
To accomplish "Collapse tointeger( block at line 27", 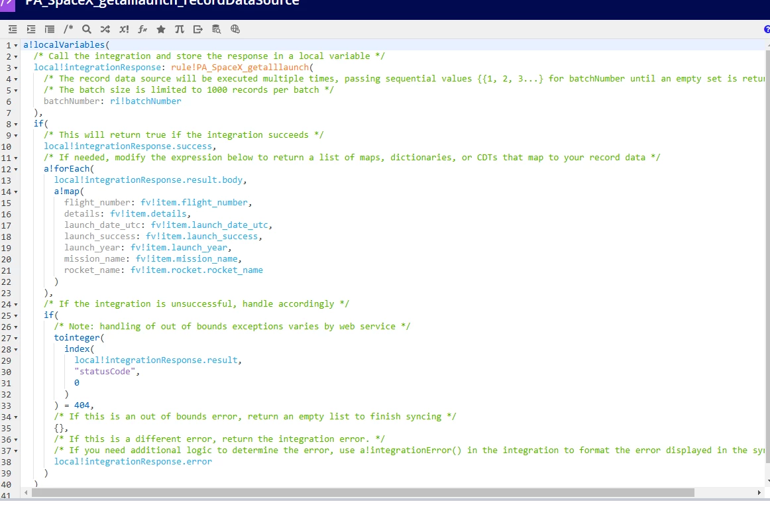I will tap(16, 339).
